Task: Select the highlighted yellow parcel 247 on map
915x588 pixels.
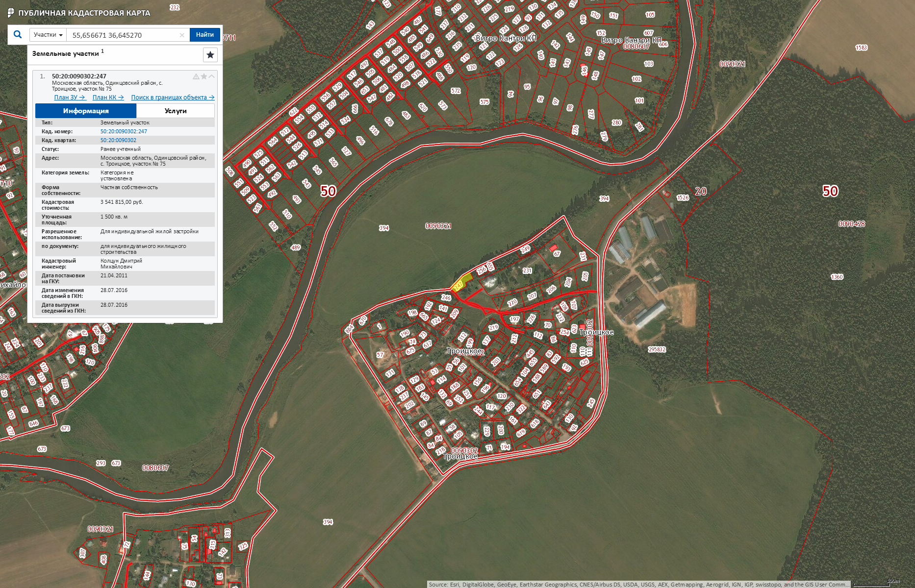Action: tap(461, 283)
